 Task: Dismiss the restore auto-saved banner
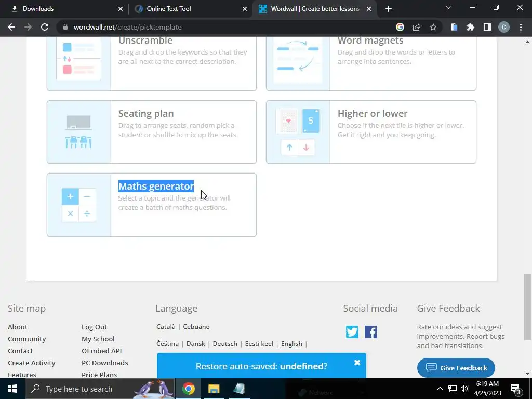point(357,363)
